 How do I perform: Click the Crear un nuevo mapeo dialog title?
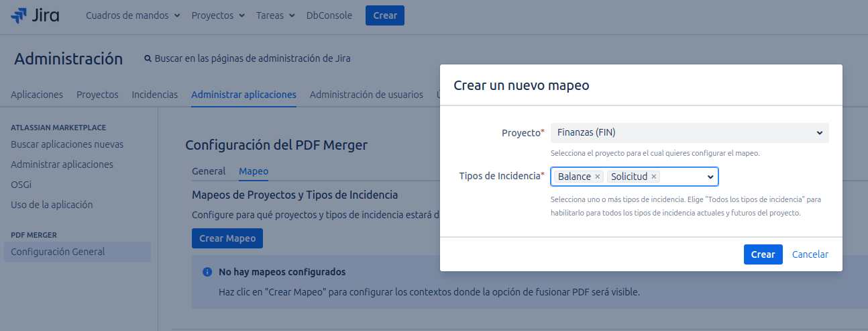point(521,85)
